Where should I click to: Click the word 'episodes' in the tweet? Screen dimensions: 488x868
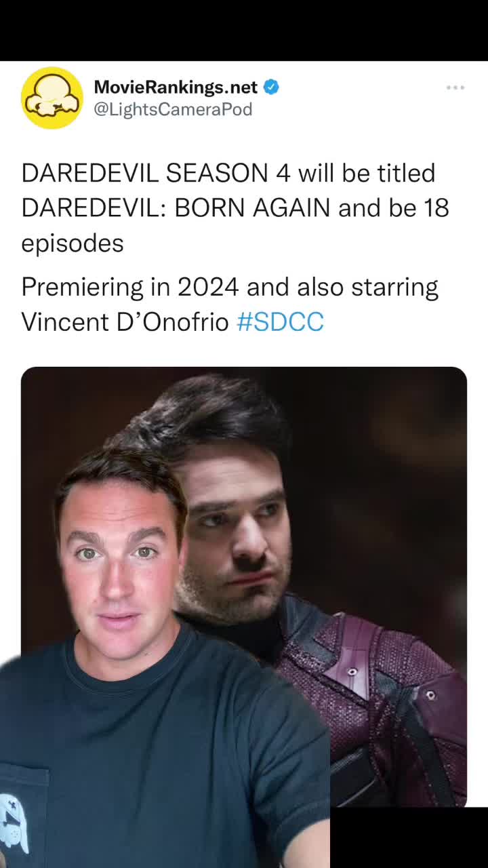(73, 243)
